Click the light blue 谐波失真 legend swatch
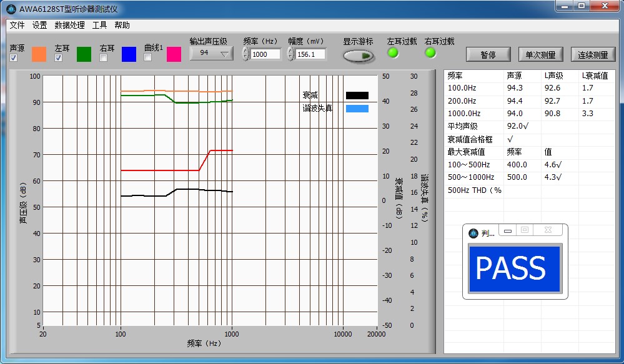Screen dimensions: 624x364 point(357,109)
